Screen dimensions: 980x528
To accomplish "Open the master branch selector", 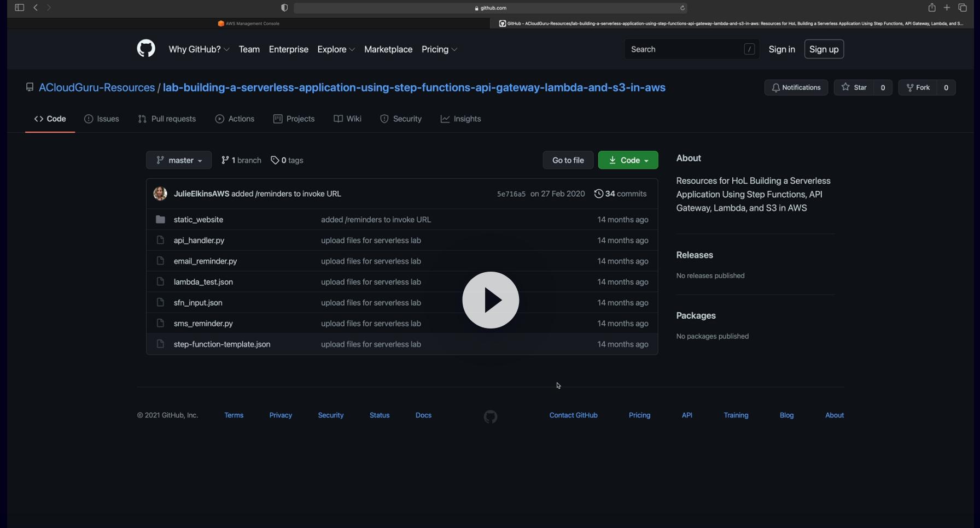I will [x=179, y=160].
